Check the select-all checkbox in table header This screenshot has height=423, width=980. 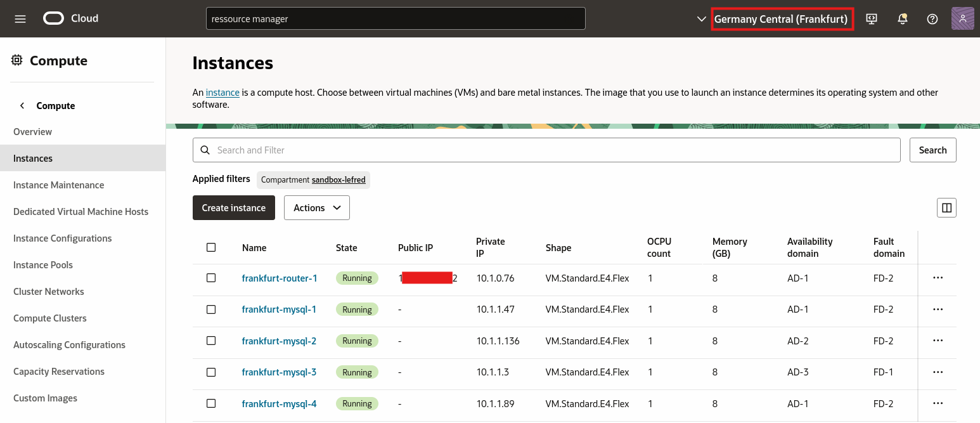pyautogui.click(x=211, y=247)
